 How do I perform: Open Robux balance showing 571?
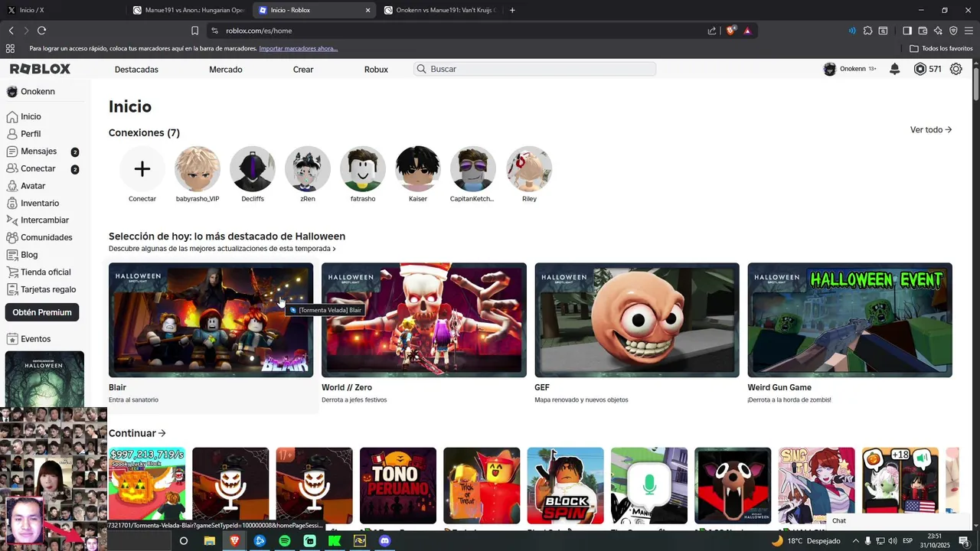click(x=927, y=69)
